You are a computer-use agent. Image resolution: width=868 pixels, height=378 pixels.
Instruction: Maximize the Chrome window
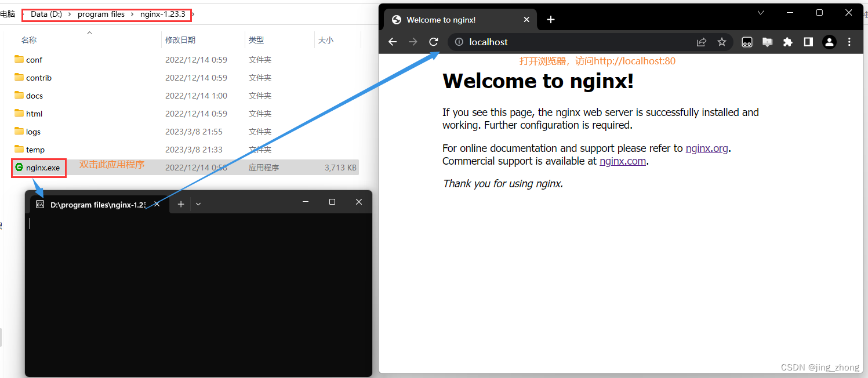(x=819, y=13)
